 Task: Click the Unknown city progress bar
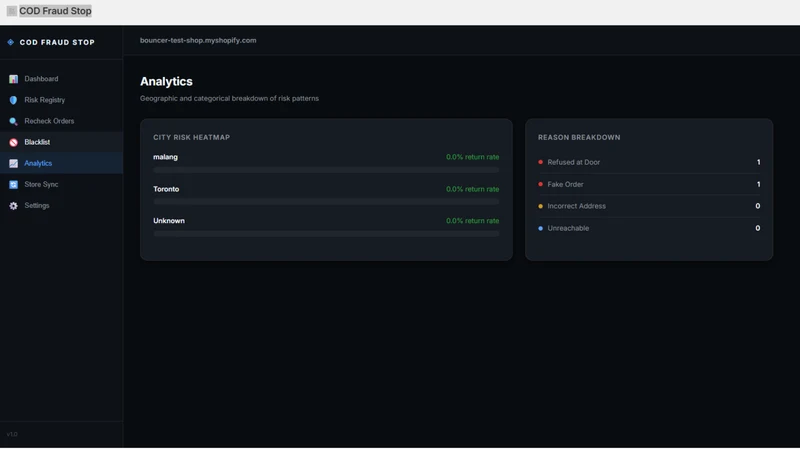pos(326,234)
